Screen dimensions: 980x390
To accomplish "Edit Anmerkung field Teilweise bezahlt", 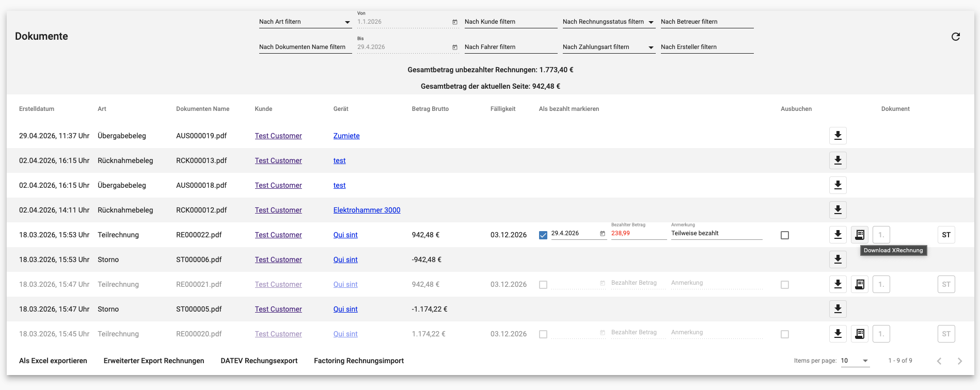I will click(x=717, y=233).
